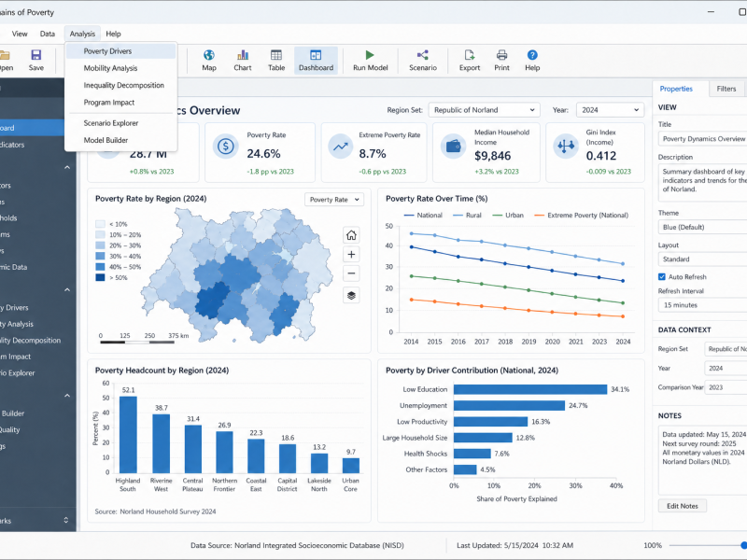747x560 pixels.
Task: Open the Table view toolbar icon
Action: 276,61
